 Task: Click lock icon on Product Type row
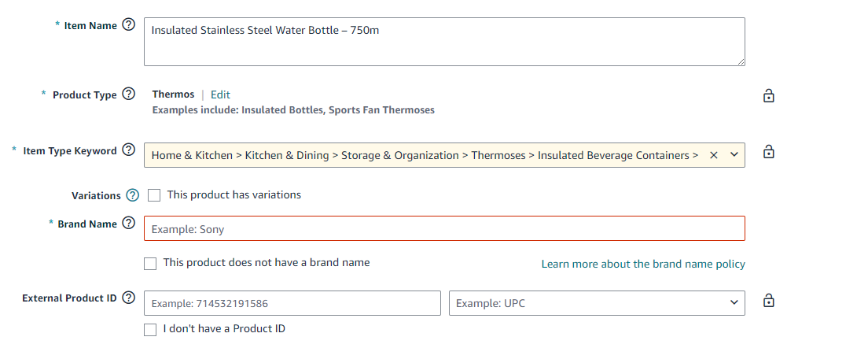[769, 96]
